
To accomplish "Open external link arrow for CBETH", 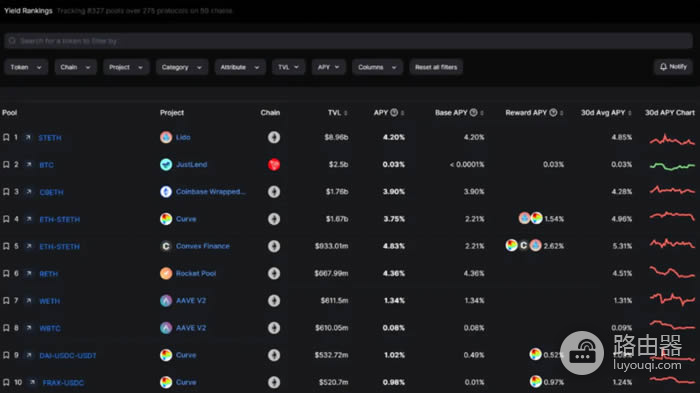I will (29, 192).
